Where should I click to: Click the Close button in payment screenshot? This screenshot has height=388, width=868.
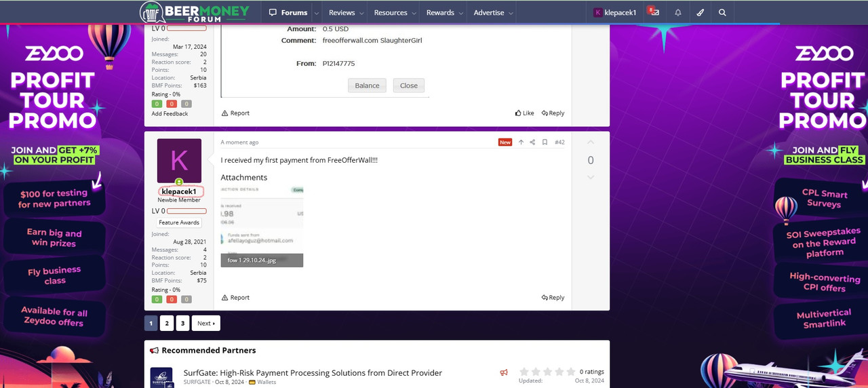(409, 85)
